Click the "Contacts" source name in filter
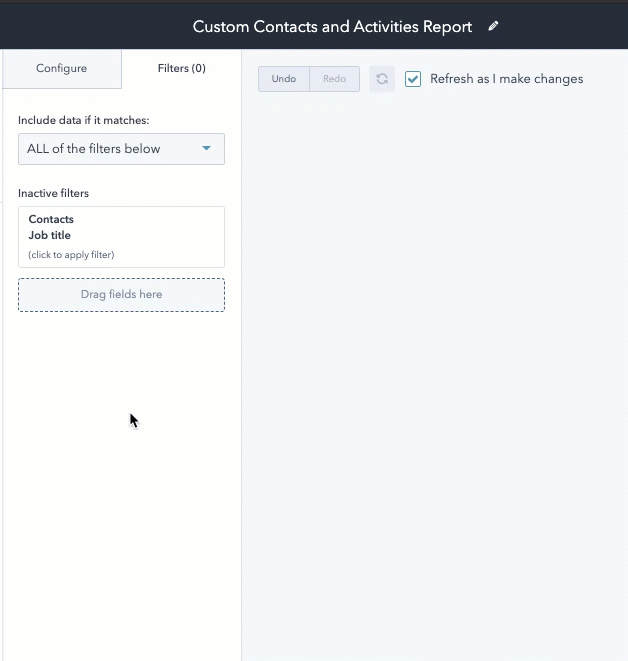This screenshot has height=661, width=628. point(51,219)
